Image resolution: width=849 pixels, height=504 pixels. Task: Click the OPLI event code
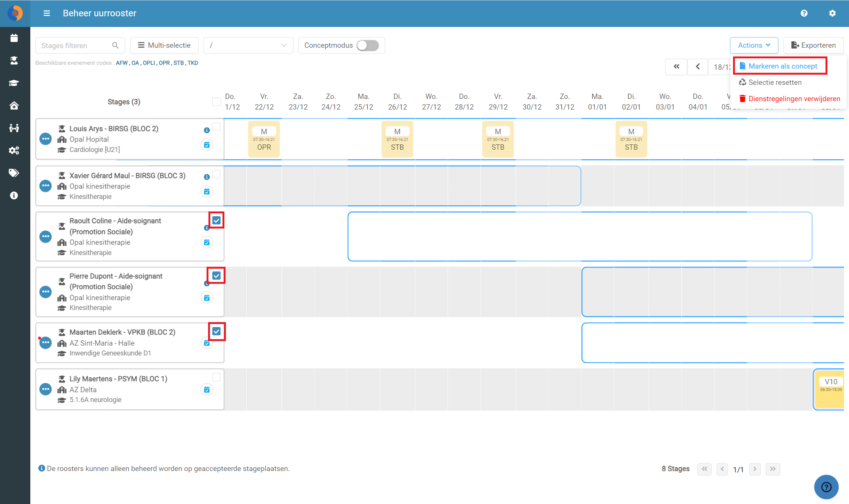tap(149, 63)
